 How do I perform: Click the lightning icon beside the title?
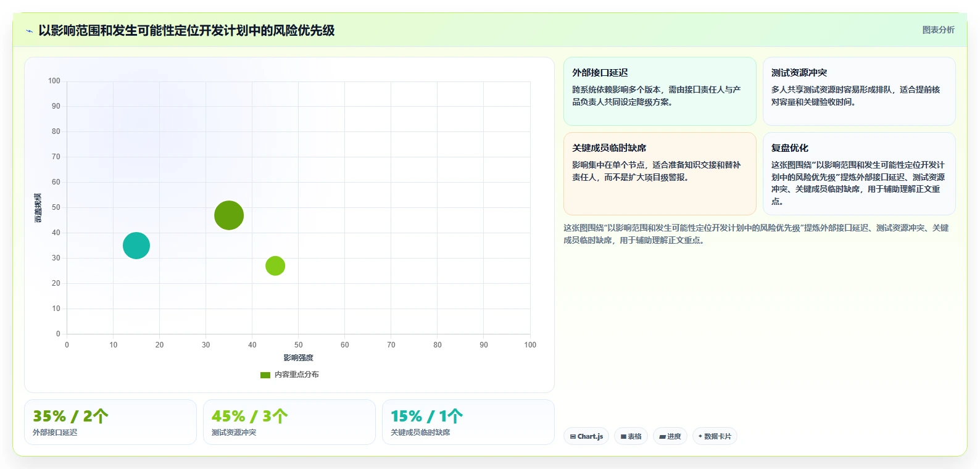pyautogui.click(x=29, y=31)
